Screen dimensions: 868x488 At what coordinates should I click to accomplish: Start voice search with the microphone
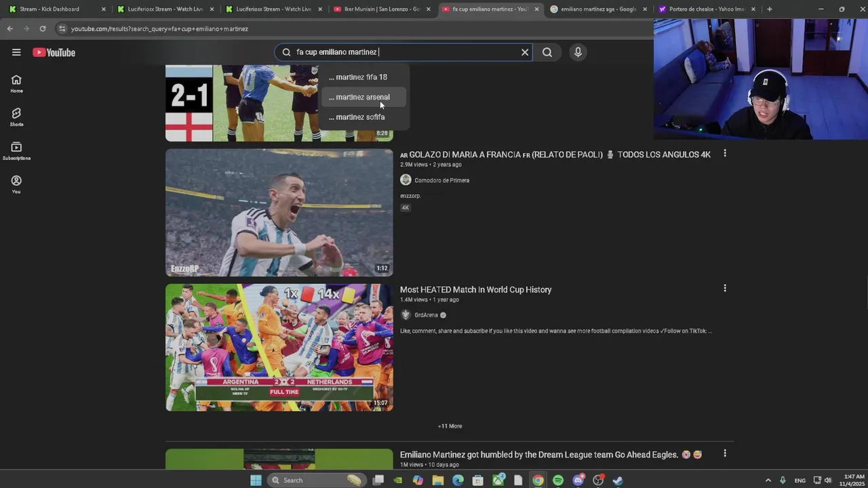tap(578, 52)
